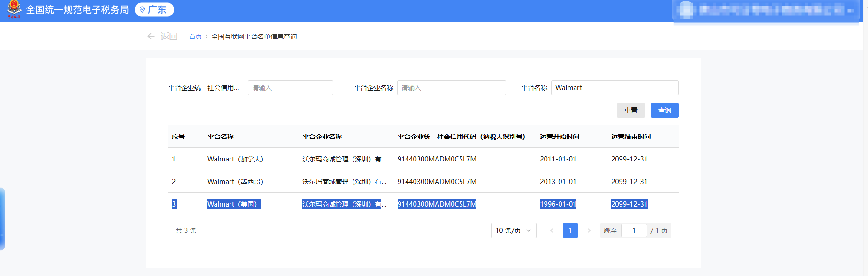Click the 平台名称 field containing Walmart
The image size is (868, 276).
(x=614, y=88)
